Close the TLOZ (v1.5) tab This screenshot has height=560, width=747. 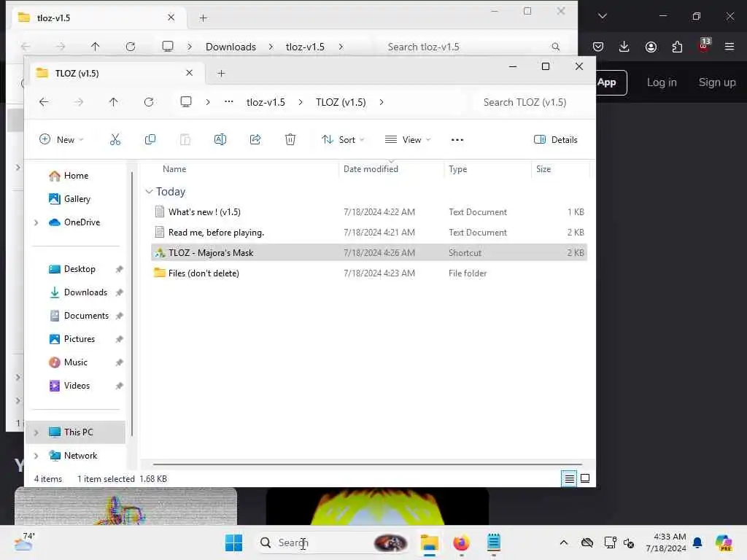(189, 73)
